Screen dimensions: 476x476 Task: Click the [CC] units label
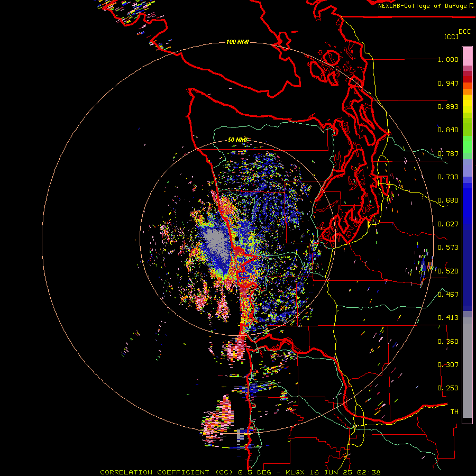point(451,36)
